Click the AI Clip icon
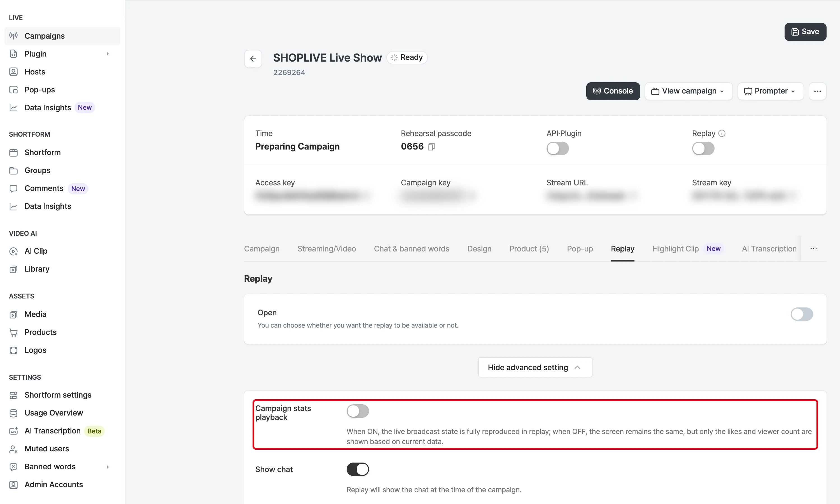The width and height of the screenshot is (840, 504). [x=13, y=251]
